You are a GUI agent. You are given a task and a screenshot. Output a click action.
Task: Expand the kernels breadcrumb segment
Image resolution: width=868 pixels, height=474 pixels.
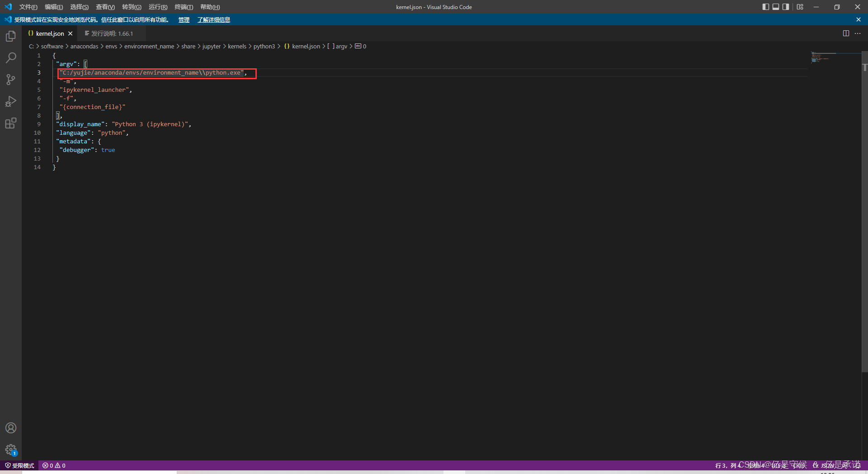(x=237, y=46)
